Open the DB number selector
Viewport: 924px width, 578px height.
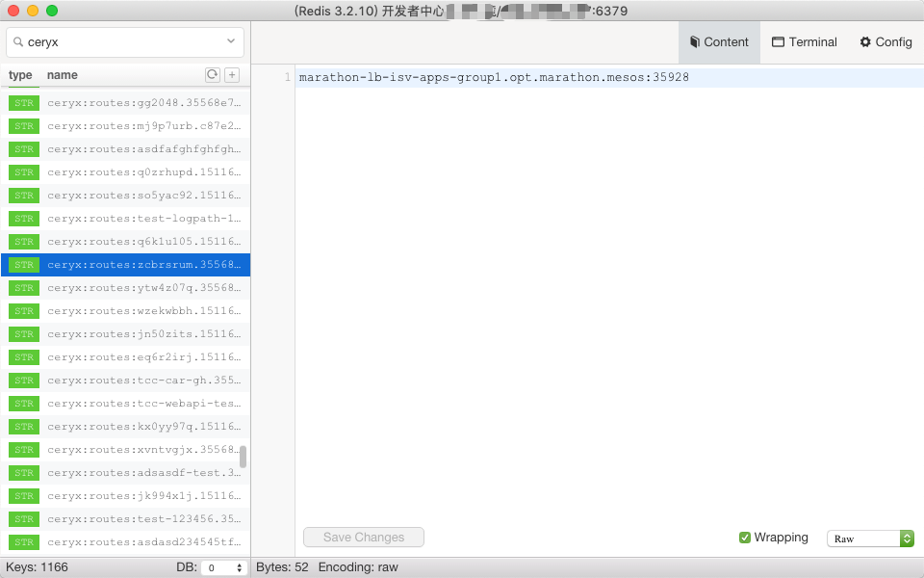(224, 568)
